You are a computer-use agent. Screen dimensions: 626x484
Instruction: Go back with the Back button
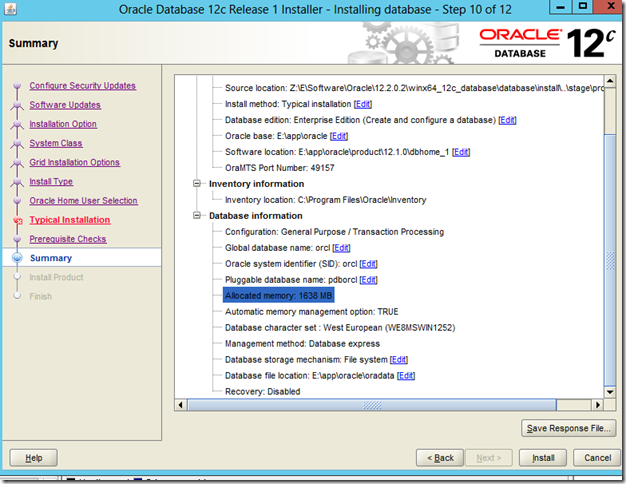pos(443,458)
